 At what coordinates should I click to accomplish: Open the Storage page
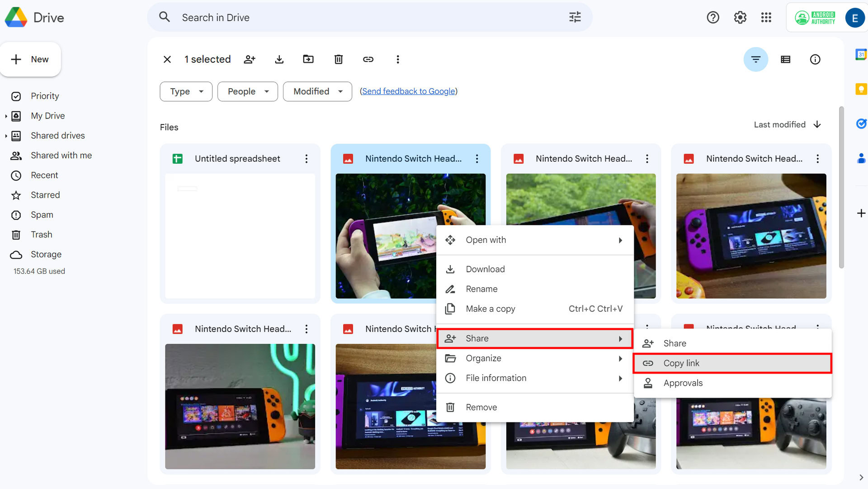coord(46,255)
